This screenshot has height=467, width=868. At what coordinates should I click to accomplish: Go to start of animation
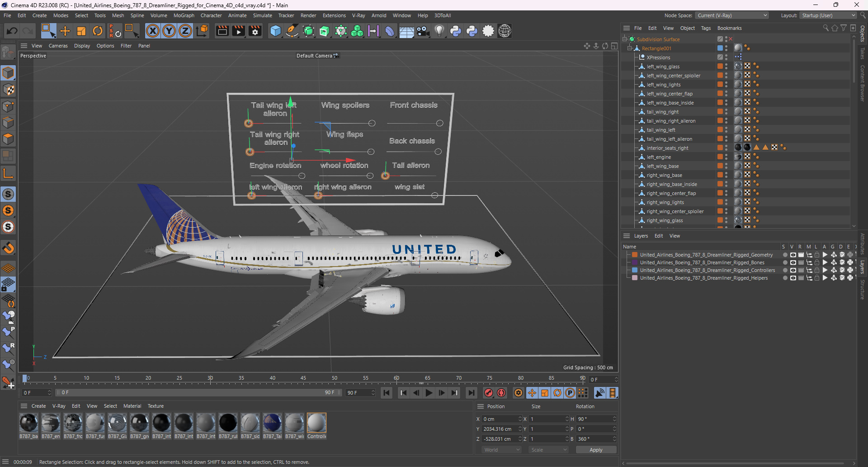[387, 393]
